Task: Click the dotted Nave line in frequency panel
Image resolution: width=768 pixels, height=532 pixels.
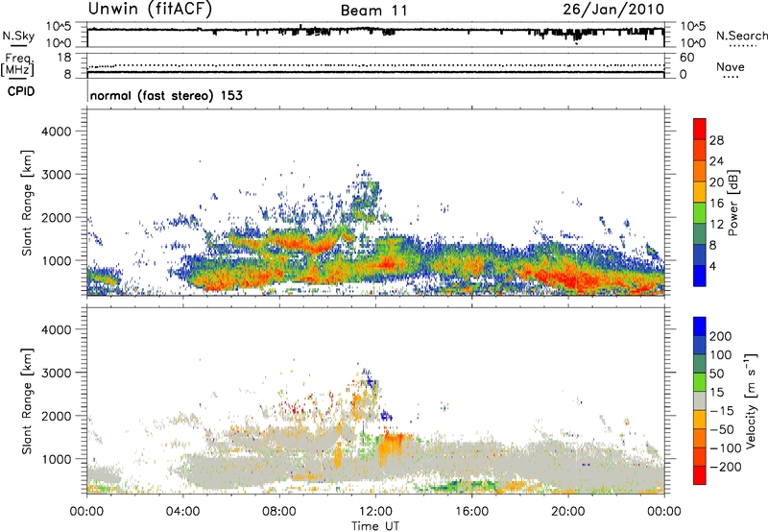Action: [x=375, y=65]
